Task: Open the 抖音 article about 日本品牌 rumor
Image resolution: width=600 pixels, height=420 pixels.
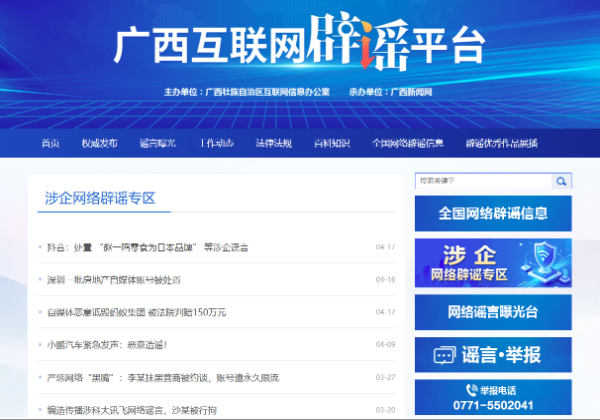Action: pyautogui.click(x=148, y=247)
